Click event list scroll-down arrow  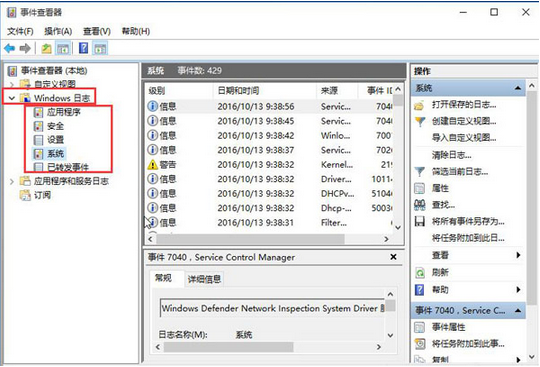pyautogui.click(x=398, y=227)
